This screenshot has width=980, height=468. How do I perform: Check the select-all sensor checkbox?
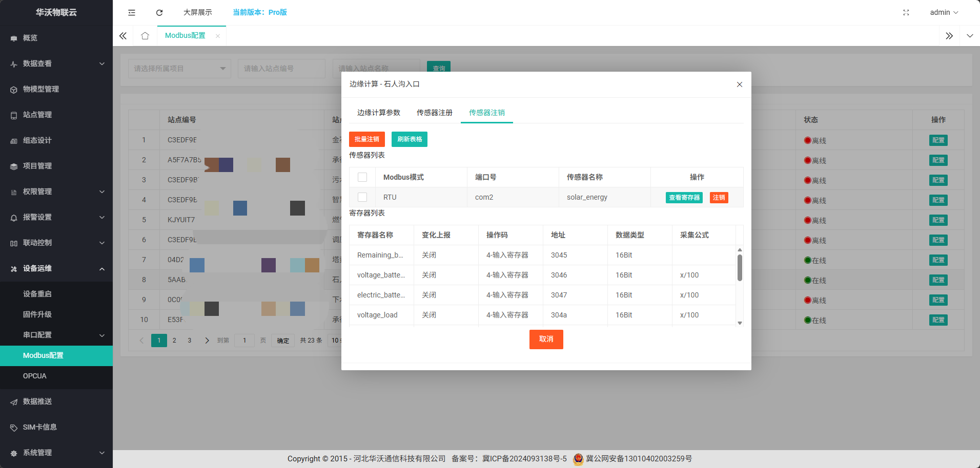pyautogui.click(x=362, y=177)
